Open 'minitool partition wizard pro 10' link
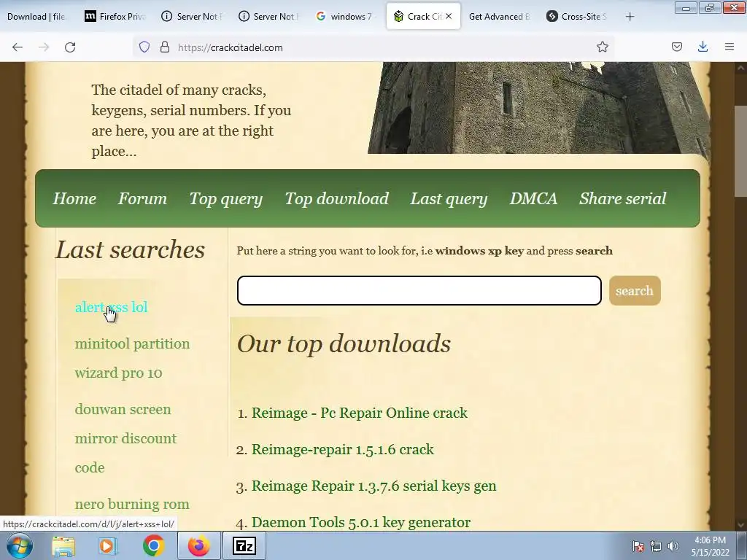The height and width of the screenshot is (560, 747). (133, 358)
